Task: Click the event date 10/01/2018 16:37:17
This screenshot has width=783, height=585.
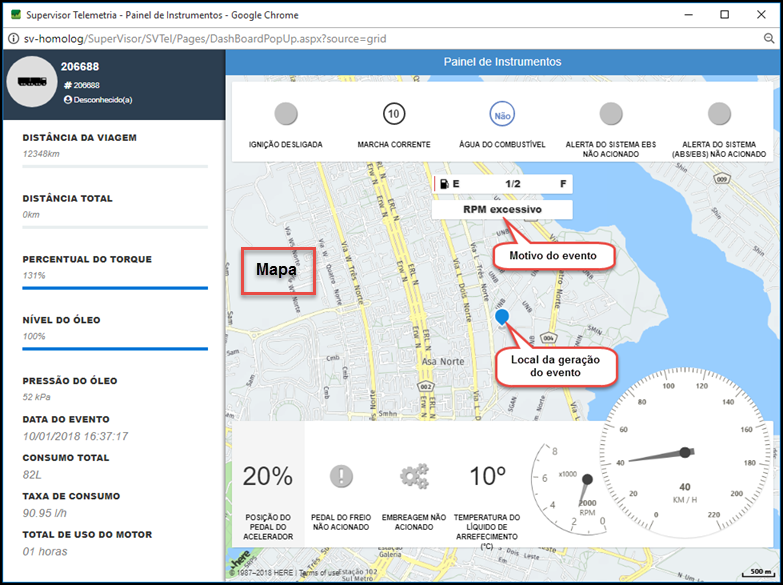Action: [x=75, y=436]
